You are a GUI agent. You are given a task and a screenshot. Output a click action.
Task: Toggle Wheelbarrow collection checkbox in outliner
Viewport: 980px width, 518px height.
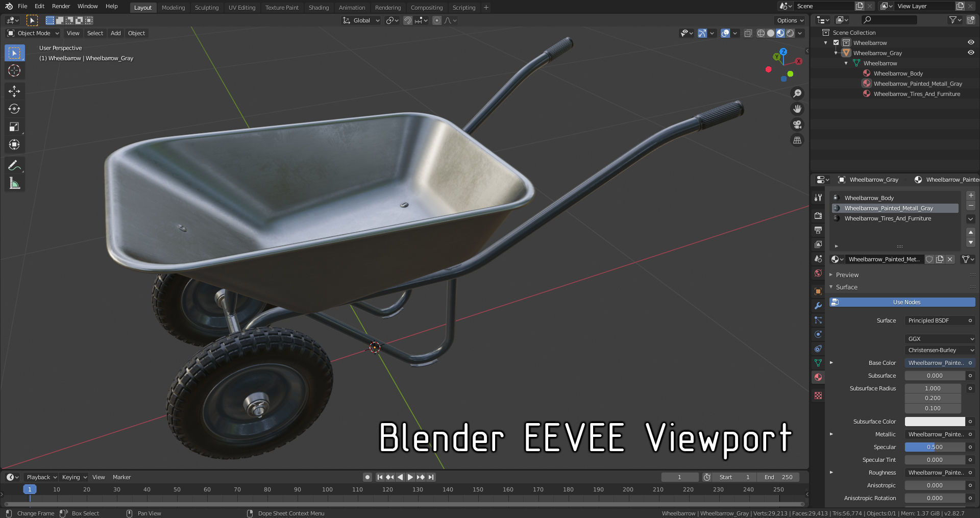[836, 43]
